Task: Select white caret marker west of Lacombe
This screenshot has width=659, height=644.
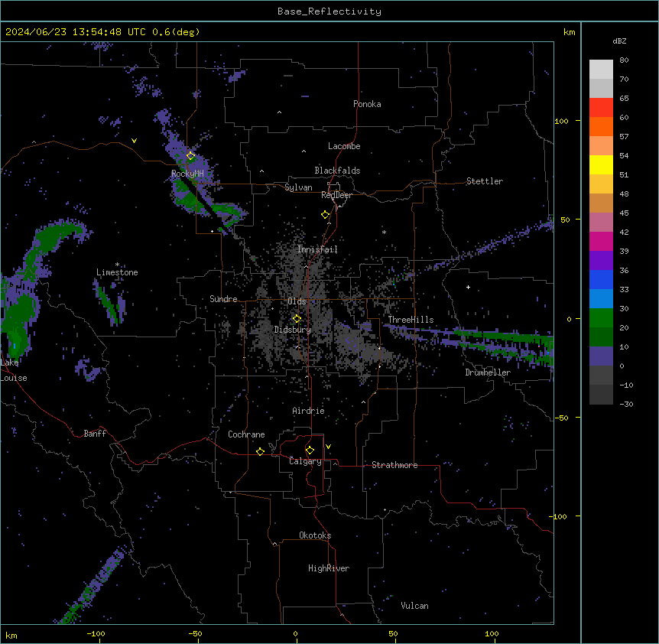Action: coord(304,151)
